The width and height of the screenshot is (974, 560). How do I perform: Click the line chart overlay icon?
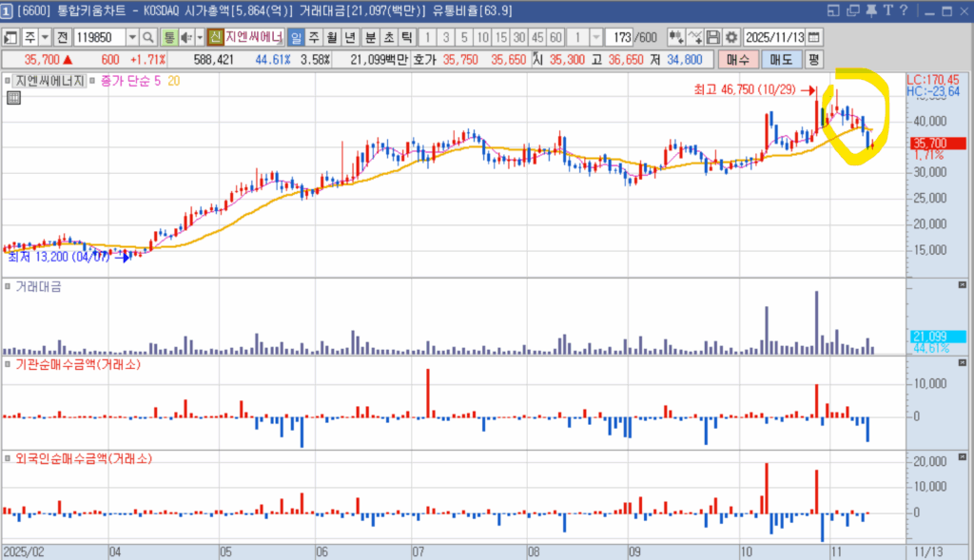pos(695,37)
